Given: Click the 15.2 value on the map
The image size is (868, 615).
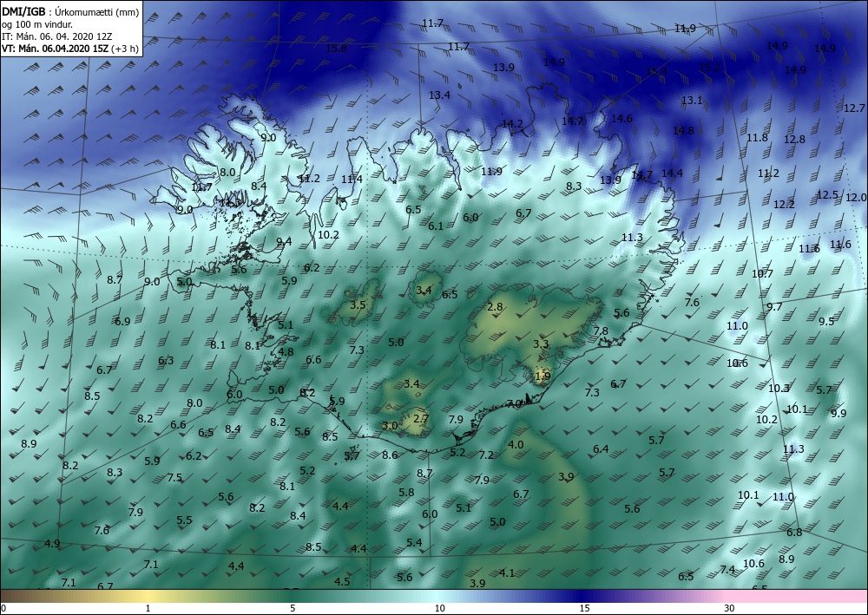Looking at the screenshot, I should pyautogui.click(x=710, y=68).
